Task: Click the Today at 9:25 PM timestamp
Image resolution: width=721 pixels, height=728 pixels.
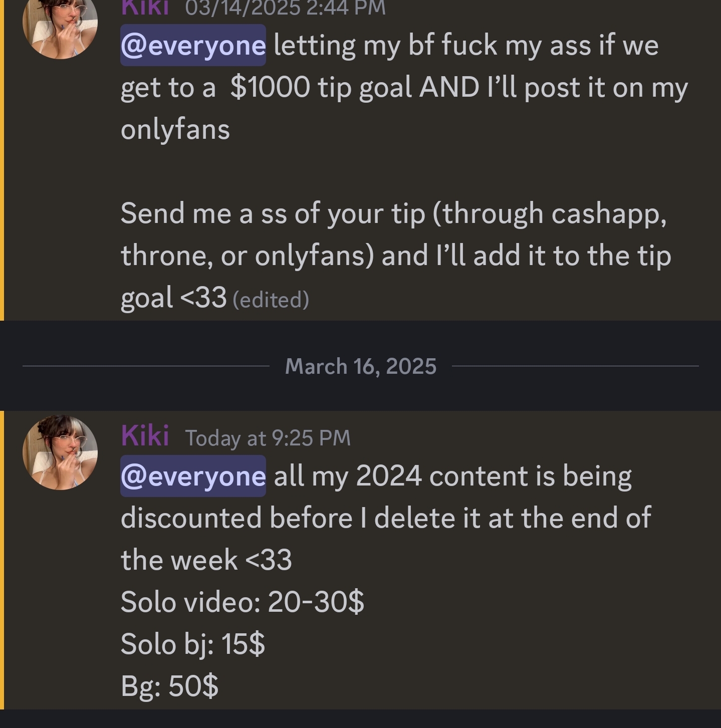Action: click(268, 438)
